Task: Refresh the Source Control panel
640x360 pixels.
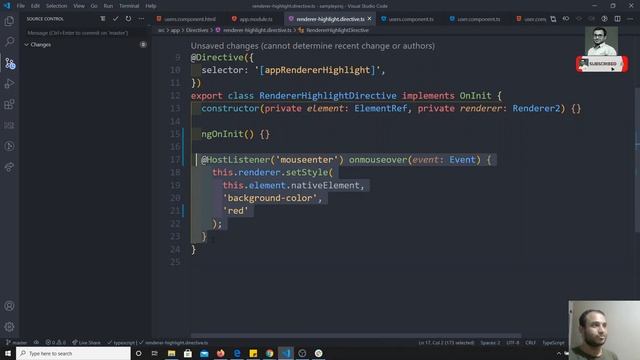Action: 128,19
